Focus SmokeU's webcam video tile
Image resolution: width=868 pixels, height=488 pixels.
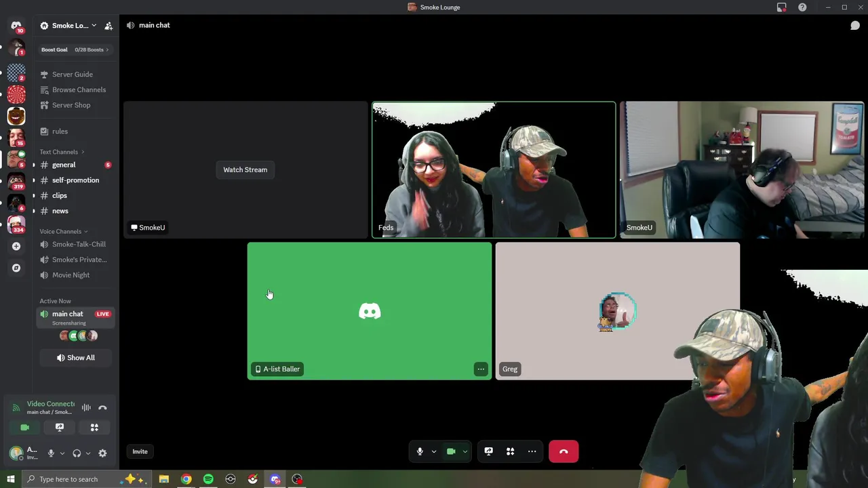(x=742, y=169)
